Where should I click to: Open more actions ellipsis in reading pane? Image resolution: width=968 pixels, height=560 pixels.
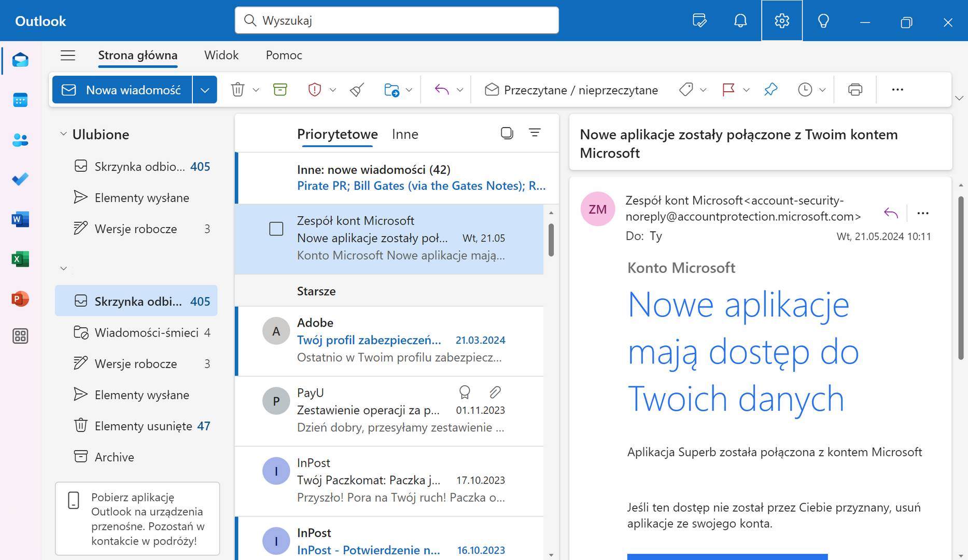(x=923, y=213)
